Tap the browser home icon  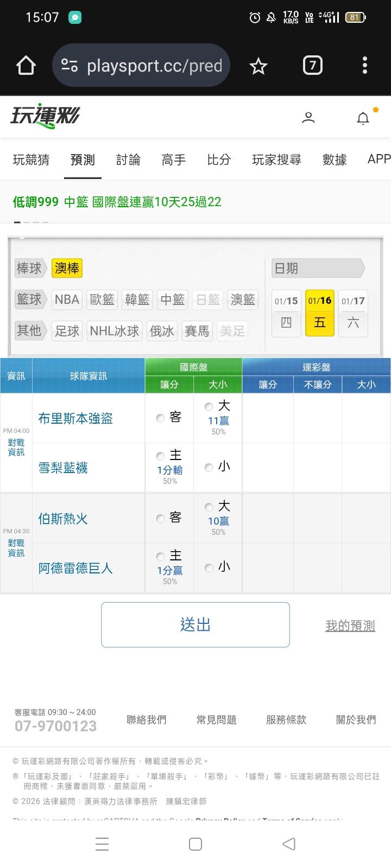pyautogui.click(x=26, y=66)
